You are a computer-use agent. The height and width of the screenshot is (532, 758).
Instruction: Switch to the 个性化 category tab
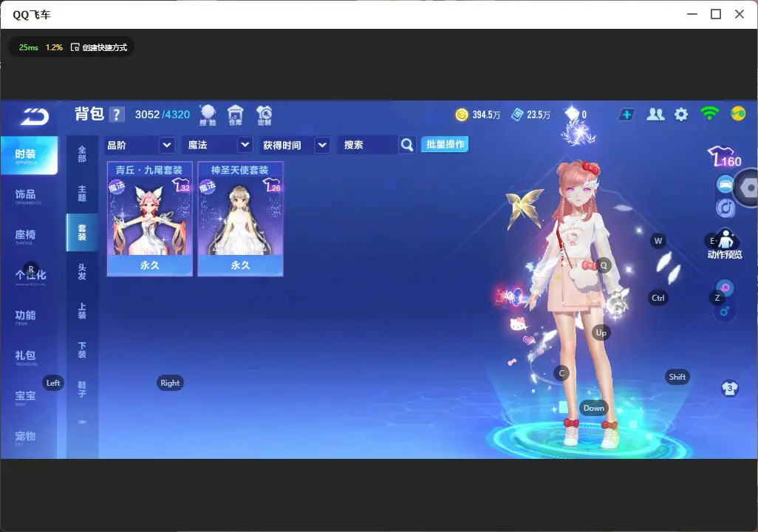click(29, 276)
